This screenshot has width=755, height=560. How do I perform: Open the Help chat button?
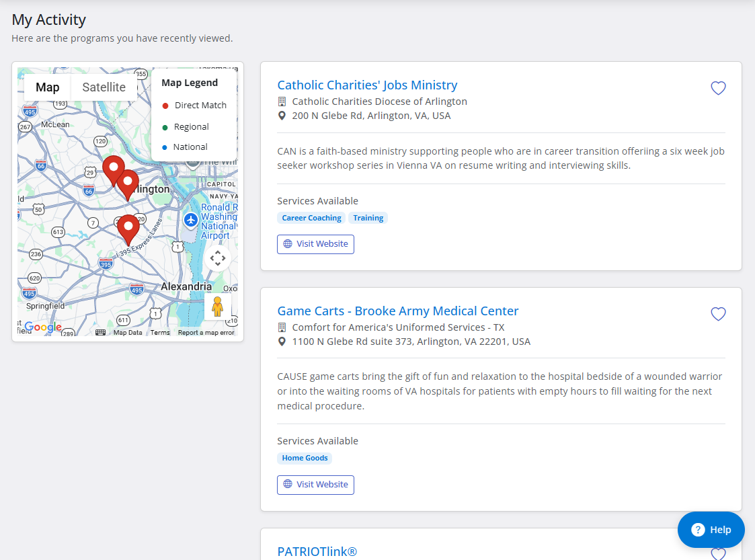(711, 530)
